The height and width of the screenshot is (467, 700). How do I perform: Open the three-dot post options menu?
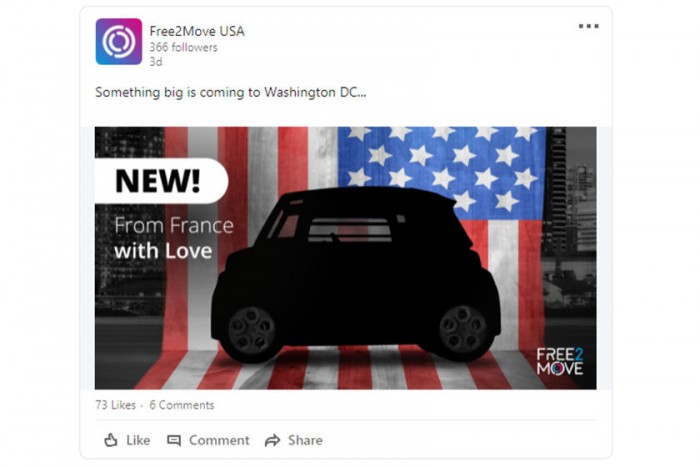588,26
